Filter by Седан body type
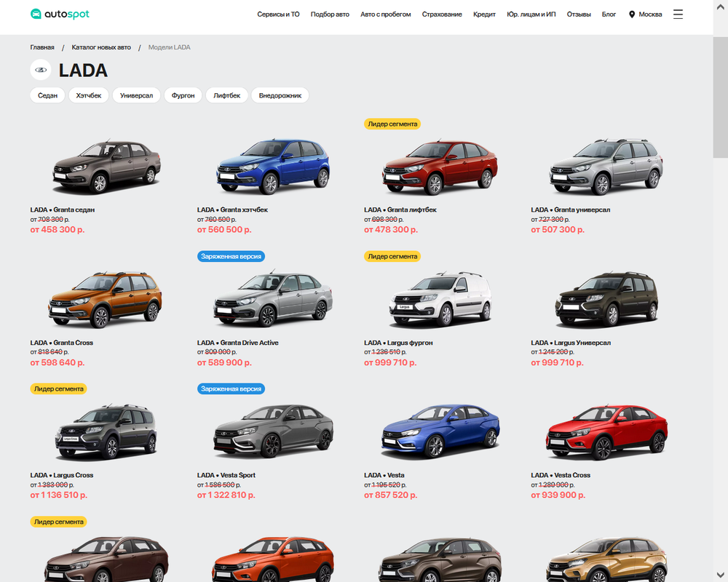The height and width of the screenshot is (582, 728). (47, 95)
